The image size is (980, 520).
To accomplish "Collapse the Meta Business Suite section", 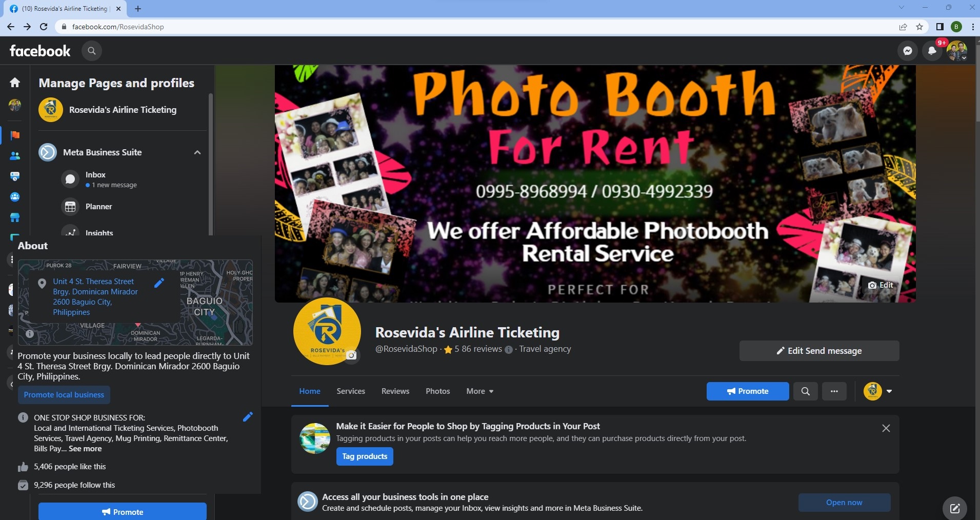I will [x=197, y=152].
